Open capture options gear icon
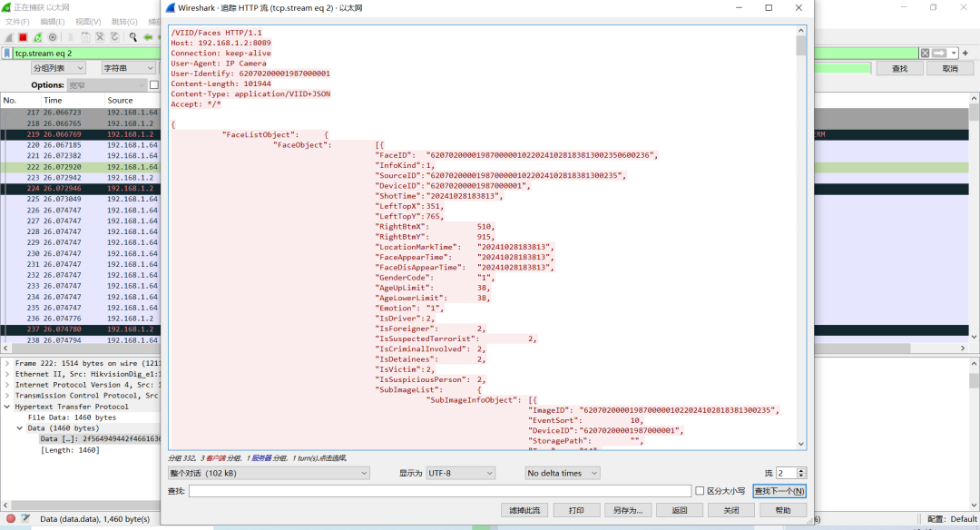Viewport: 980px width, 530px height. point(53,37)
